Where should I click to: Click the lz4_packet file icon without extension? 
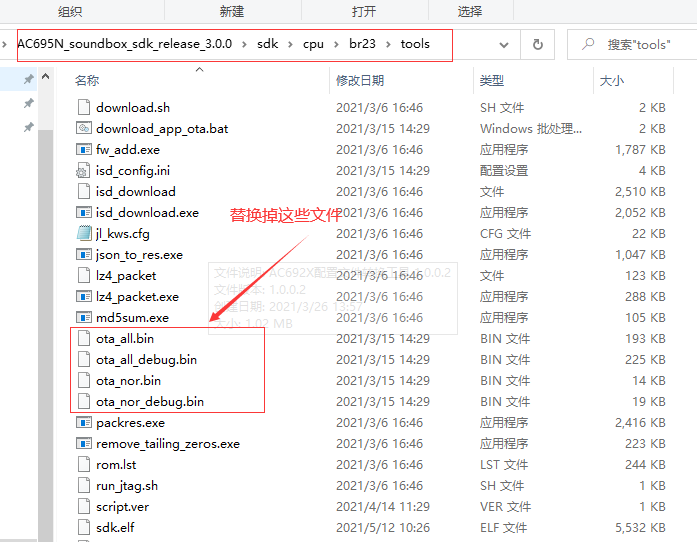coord(84,276)
